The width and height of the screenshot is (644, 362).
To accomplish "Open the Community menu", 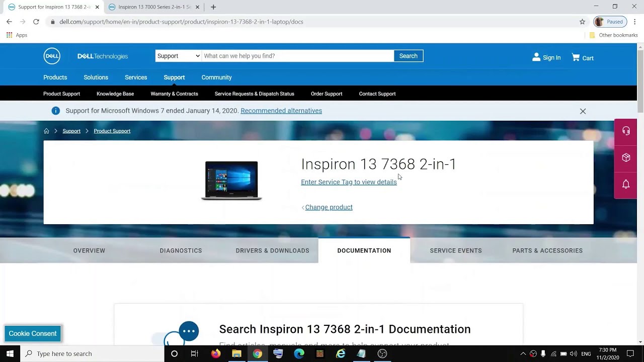I will pyautogui.click(x=216, y=77).
